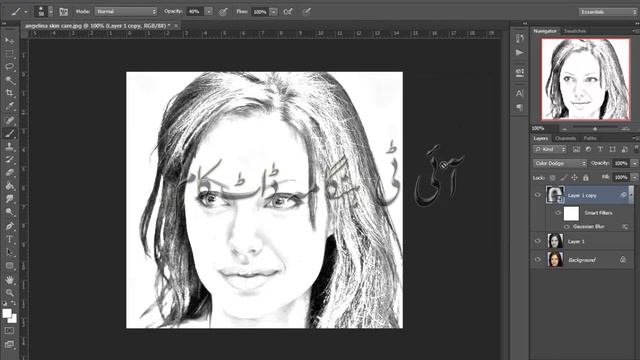640x360 pixels.
Task: Switch to the Layers tab
Action: point(540,138)
